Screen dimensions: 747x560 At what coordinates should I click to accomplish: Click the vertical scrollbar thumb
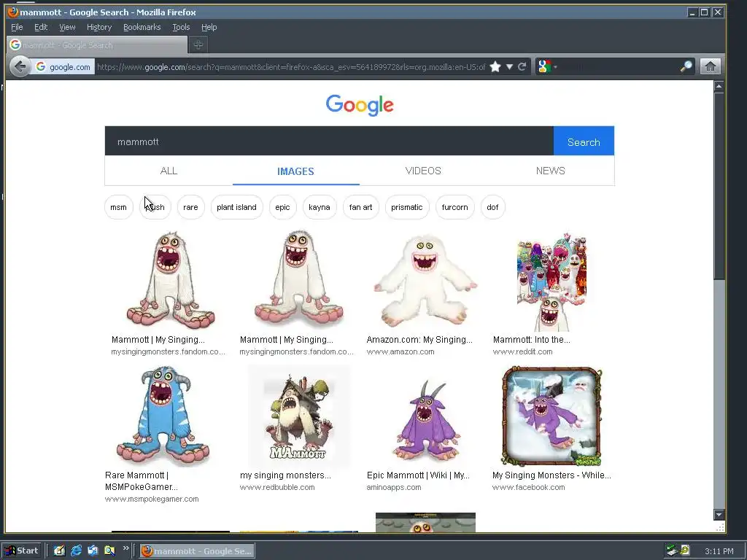coord(719,186)
